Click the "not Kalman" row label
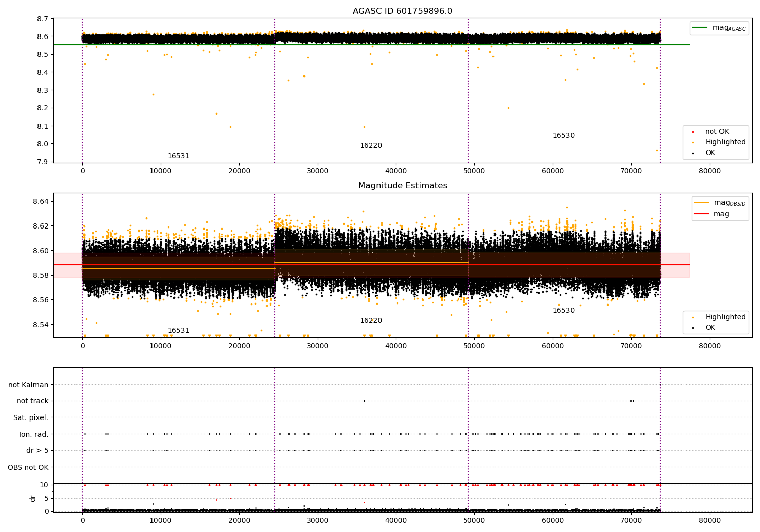Image resolution: width=760 pixels, height=532 pixels. pyautogui.click(x=28, y=385)
